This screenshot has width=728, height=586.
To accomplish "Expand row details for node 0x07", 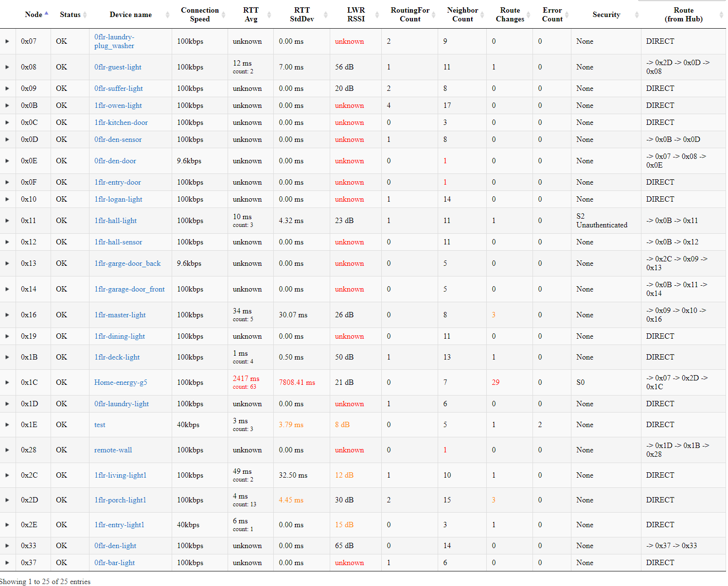I will [x=7, y=41].
